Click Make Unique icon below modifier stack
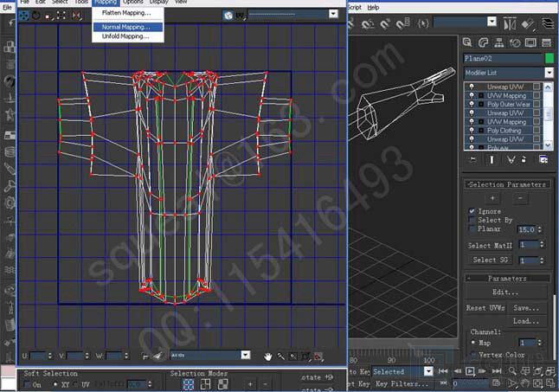This screenshot has width=559, height=392. click(x=511, y=159)
